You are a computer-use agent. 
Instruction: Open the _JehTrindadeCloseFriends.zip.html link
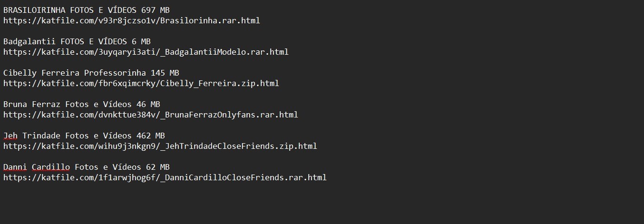coord(160,146)
